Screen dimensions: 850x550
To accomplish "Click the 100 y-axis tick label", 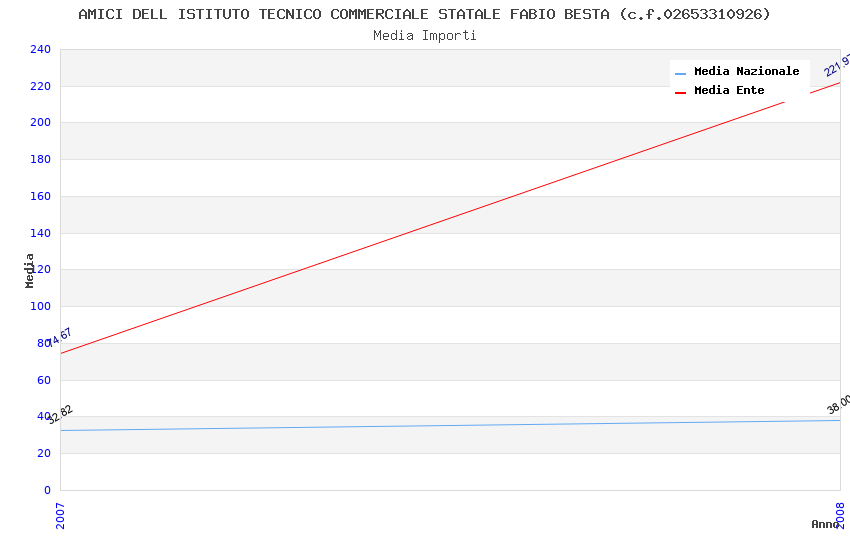I will coord(40,306).
